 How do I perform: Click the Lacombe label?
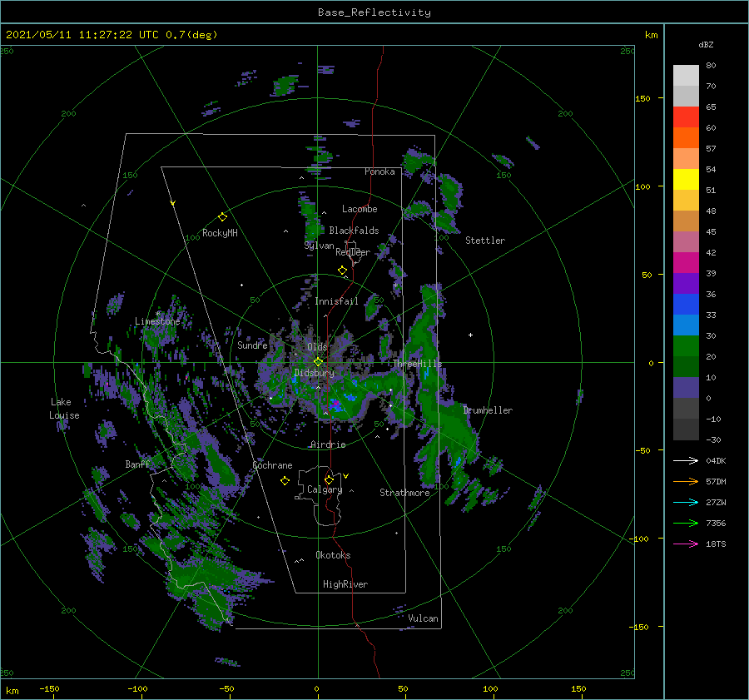click(360, 209)
